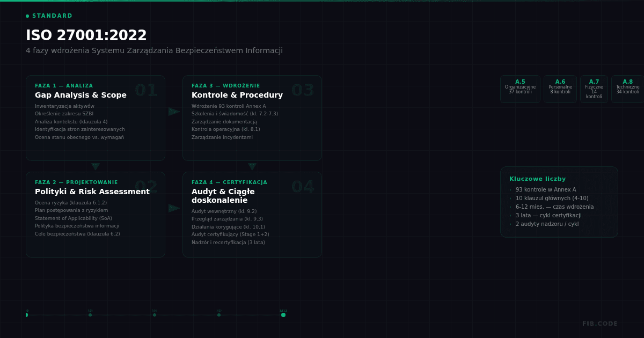Image resolution: width=644 pixels, height=338 pixels.
Task: Click the FAZA 2 — PROJEKTOWANIE label
Action: [76, 182]
